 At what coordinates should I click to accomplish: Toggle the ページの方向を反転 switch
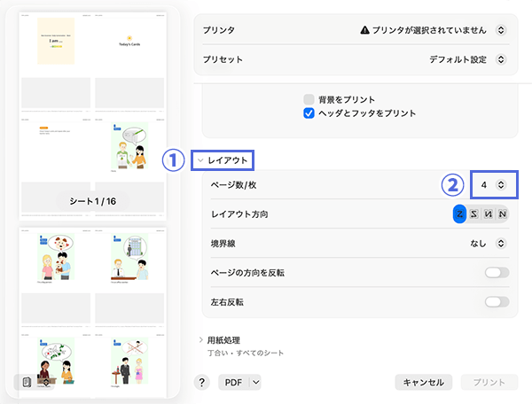(497, 272)
